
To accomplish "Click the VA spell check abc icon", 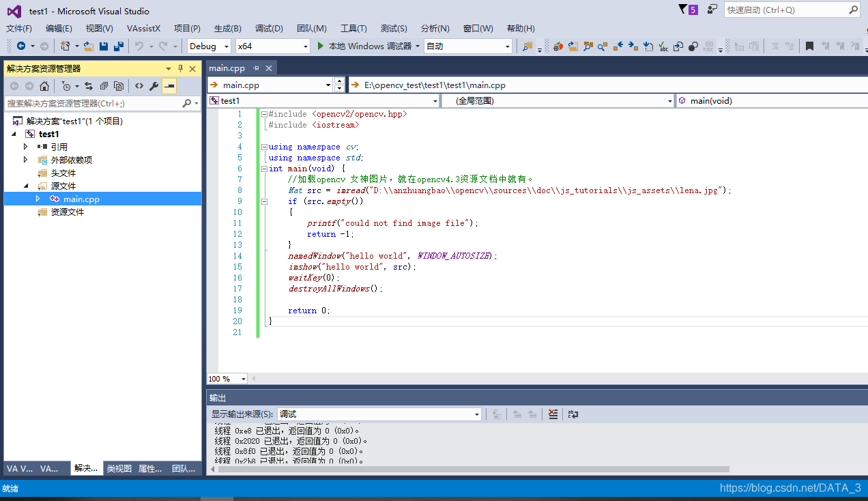I will [663, 46].
